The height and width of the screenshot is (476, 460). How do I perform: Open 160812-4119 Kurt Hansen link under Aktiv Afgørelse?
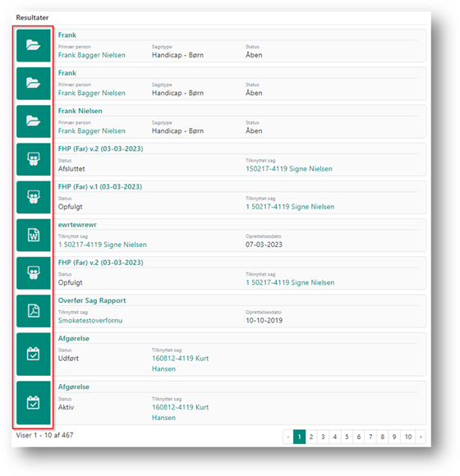point(180,412)
